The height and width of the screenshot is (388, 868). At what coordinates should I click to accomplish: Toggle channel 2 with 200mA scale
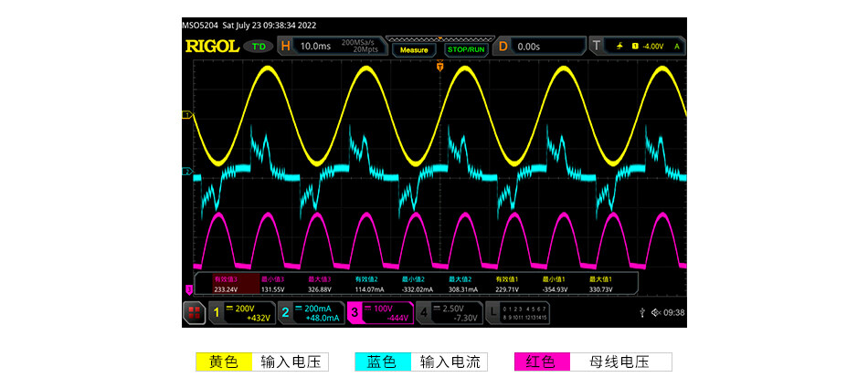coord(311,313)
